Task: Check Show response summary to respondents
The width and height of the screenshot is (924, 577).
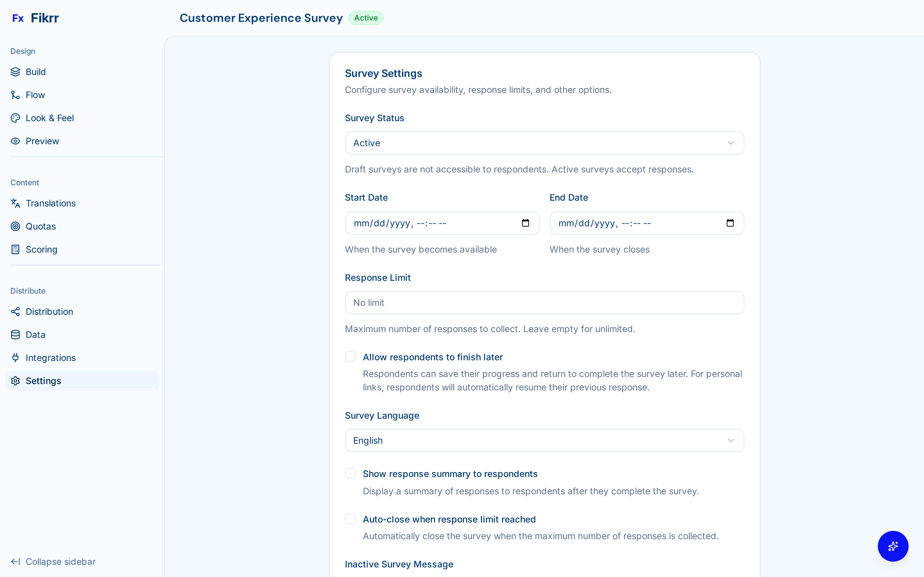Action: point(350,473)
